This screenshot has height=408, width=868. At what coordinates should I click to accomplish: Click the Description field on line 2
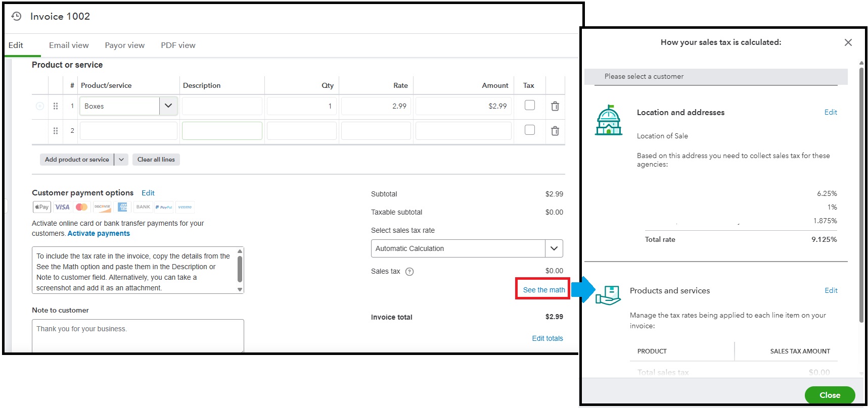(222, 131)
